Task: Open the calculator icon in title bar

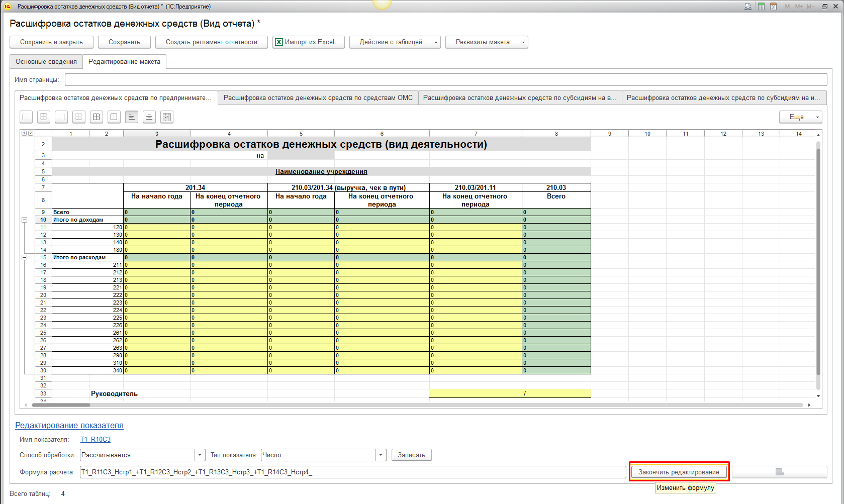Action: [761, 7]
